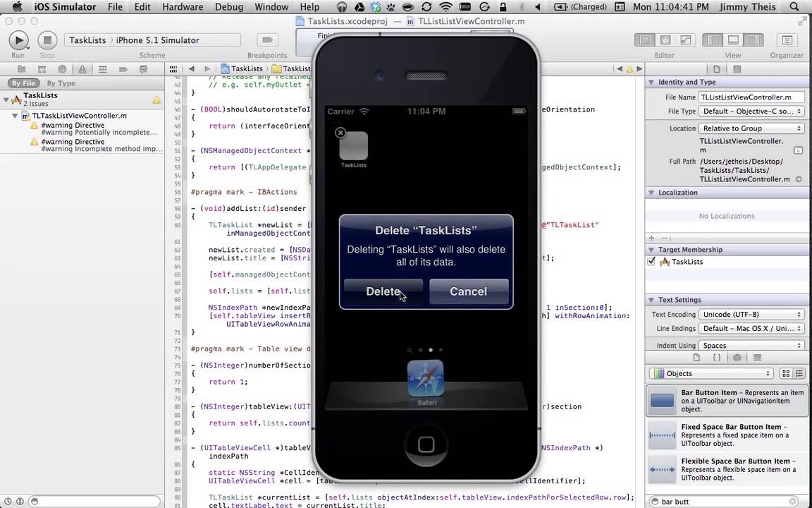
Task: Collapse the TaskLists issues group
Action: pyautogui.click(x=6, y=99)
